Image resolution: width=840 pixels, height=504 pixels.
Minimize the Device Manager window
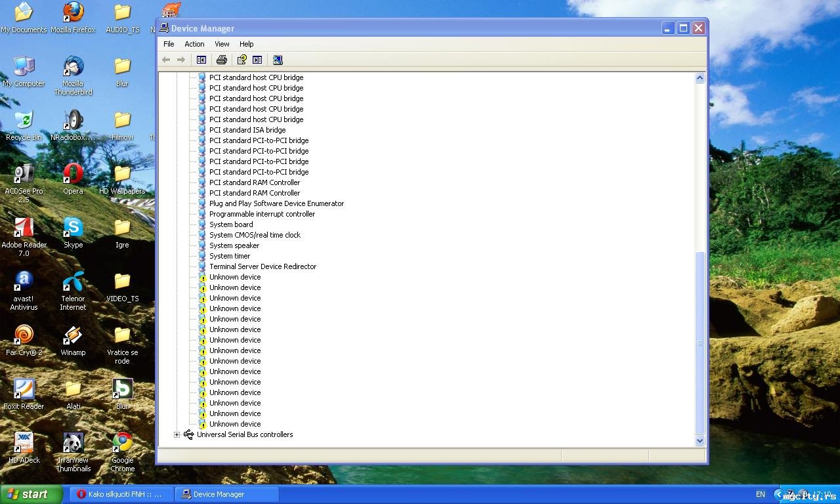coord(668,28)
